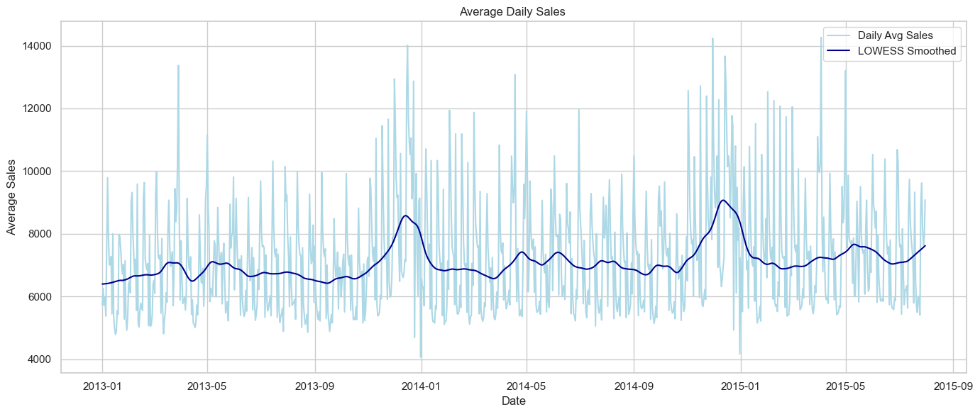Select the 2015-01 x-axis tick label

pos(741,385)
